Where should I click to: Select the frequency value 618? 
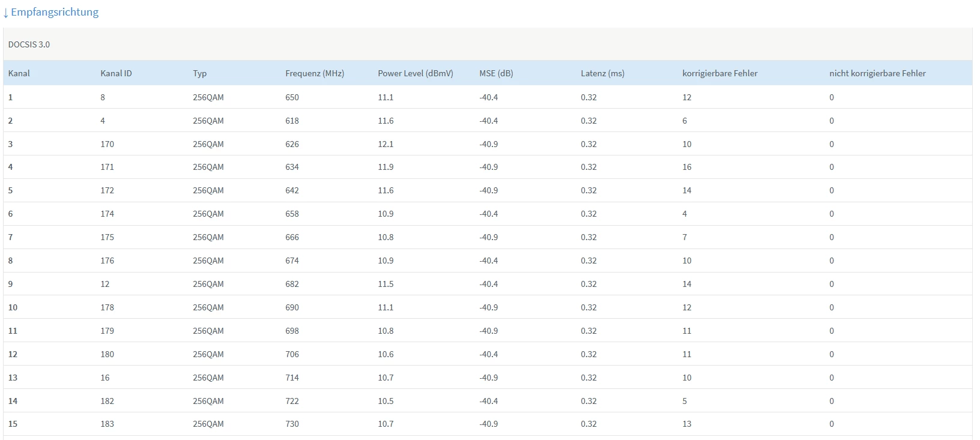tap(292, 121)
